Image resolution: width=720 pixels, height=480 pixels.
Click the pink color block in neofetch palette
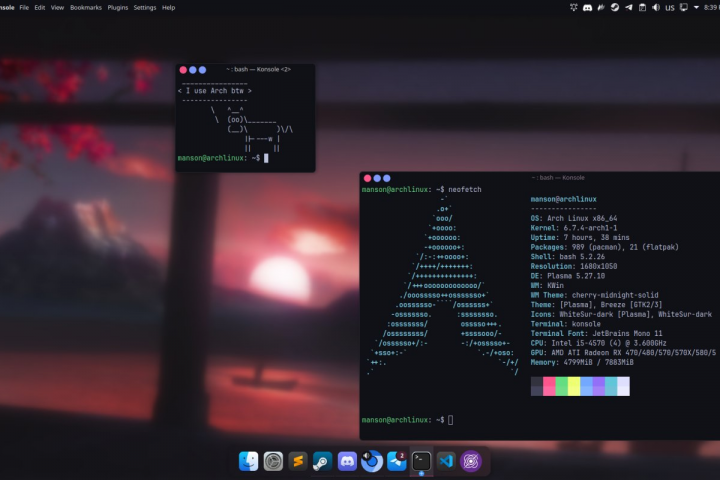(x=549, y=386)
